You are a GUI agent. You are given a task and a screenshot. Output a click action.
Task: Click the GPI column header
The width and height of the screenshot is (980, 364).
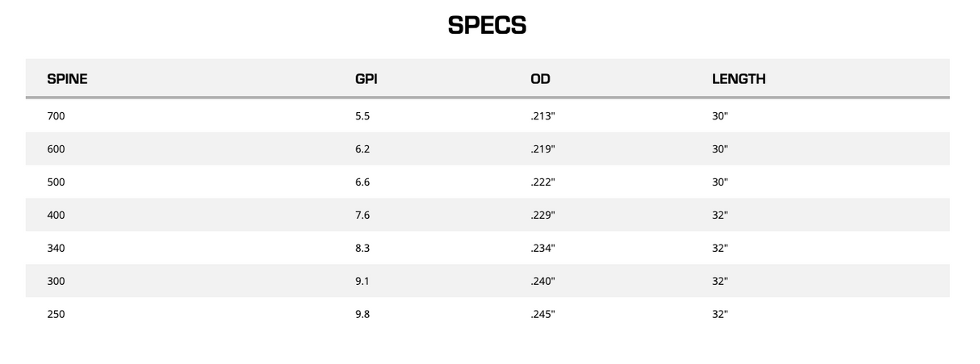click(366, 79)
